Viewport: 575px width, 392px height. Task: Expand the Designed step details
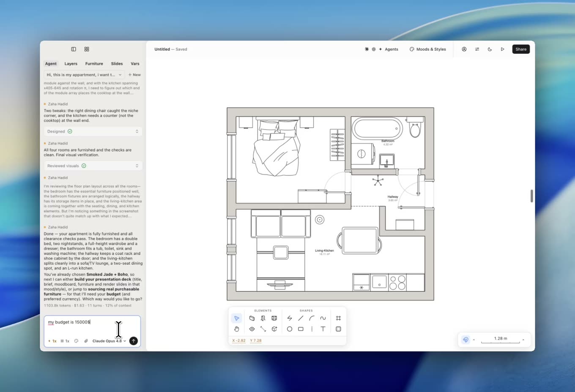[x=93, y=131]
